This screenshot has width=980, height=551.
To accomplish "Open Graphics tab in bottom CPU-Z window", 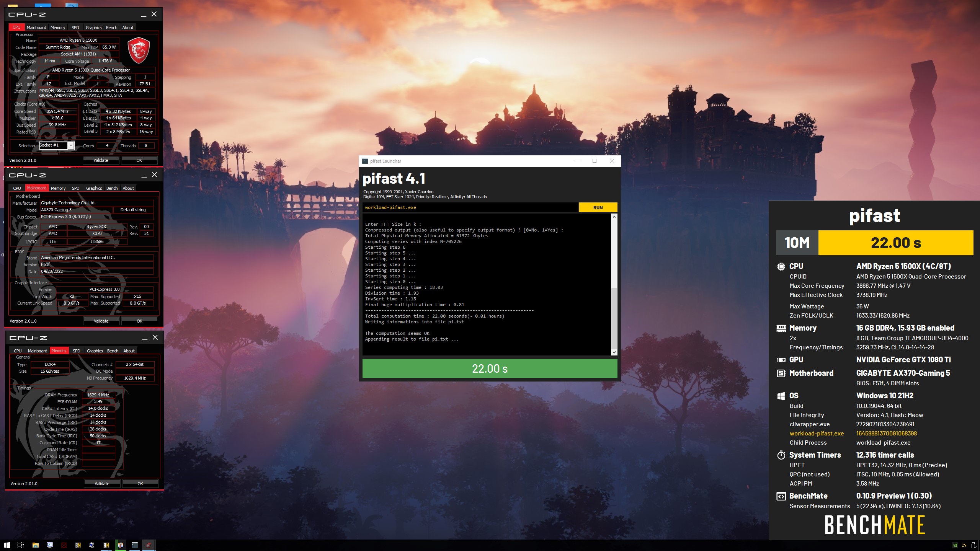I will [x=95, y=351].
